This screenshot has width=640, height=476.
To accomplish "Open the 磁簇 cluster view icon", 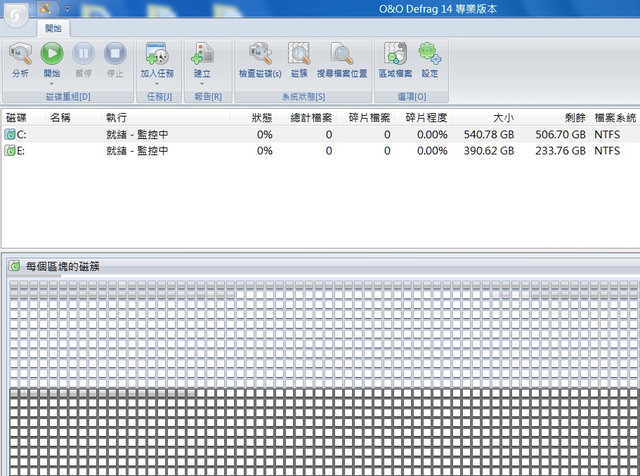I will tap(299, 53).
